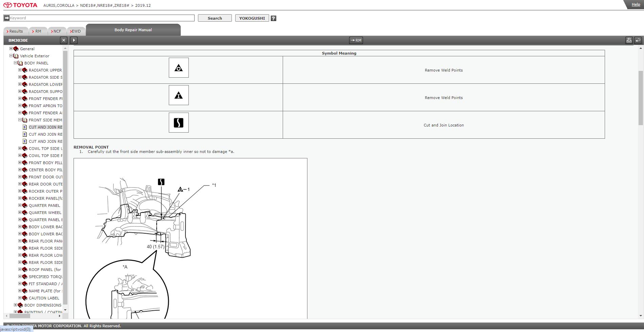This screenshot has height=332, width=644.
Task: Select the ROCKER OUTER P tree item
Action: point(45,191)
